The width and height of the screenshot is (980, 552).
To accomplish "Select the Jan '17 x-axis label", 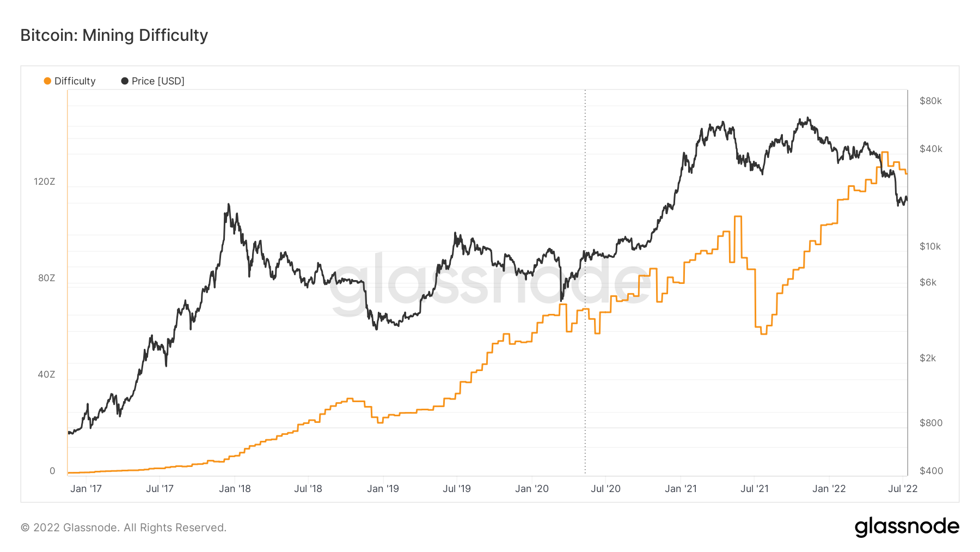I will point(86,489).
